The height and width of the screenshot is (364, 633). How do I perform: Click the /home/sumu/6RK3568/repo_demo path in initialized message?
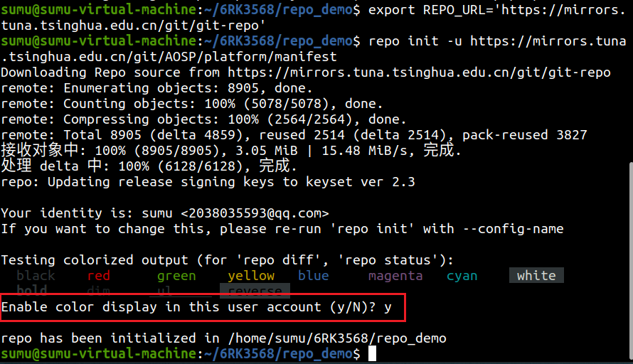[x=337, y=338]
